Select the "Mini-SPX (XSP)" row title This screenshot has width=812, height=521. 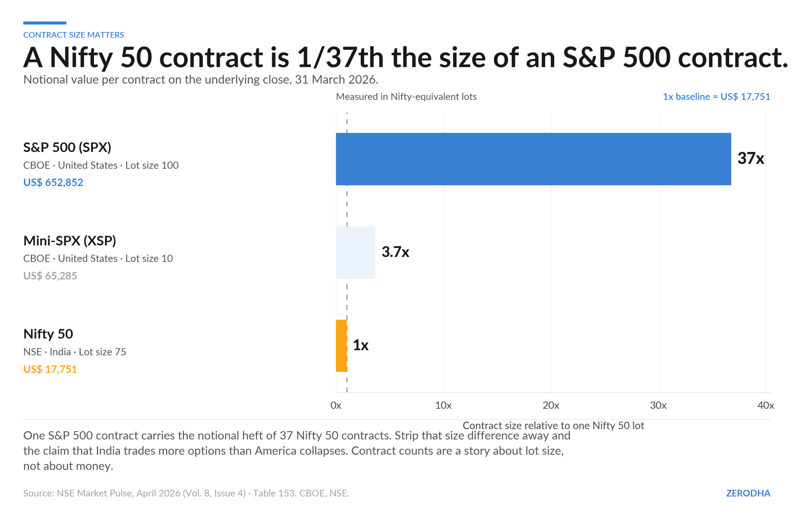[x=70, y=241]
